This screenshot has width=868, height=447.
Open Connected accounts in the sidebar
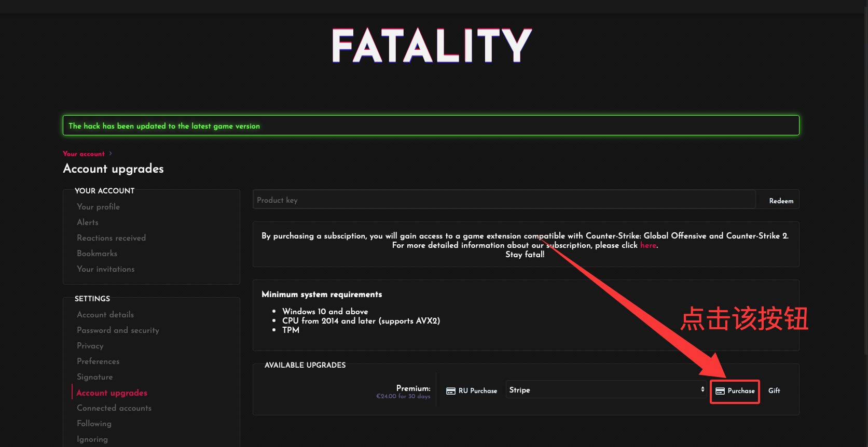(x=114, y=408)
